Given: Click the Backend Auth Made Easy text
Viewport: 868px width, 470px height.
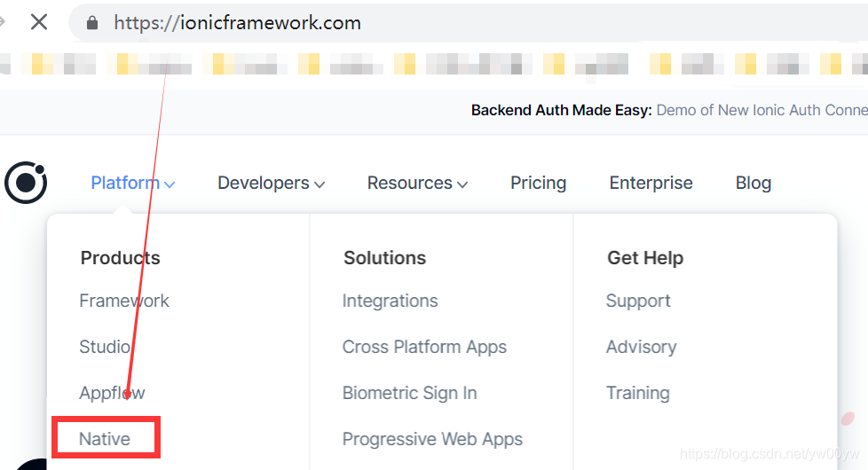Looking at the screenshot, I should point(562,110).
